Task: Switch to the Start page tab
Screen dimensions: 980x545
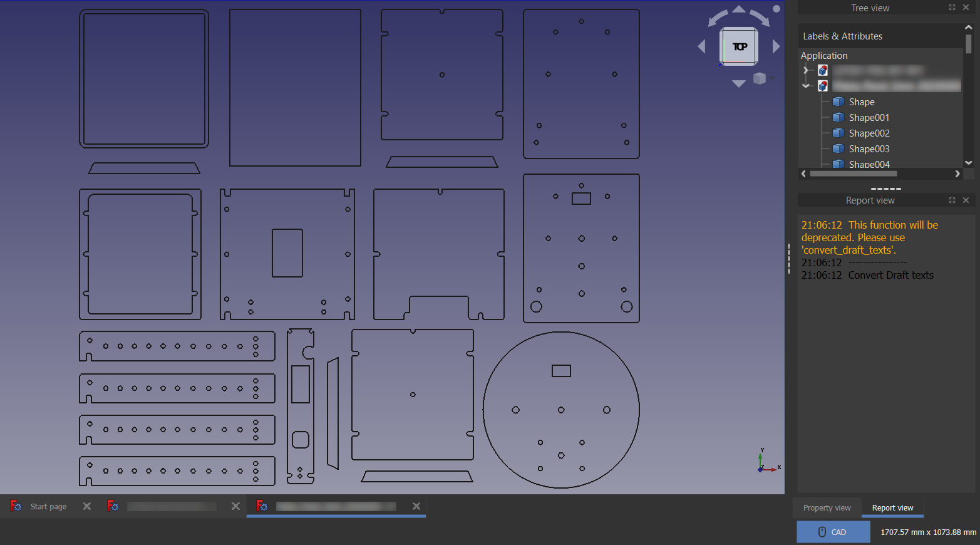Action: click(x=48, y=506)
